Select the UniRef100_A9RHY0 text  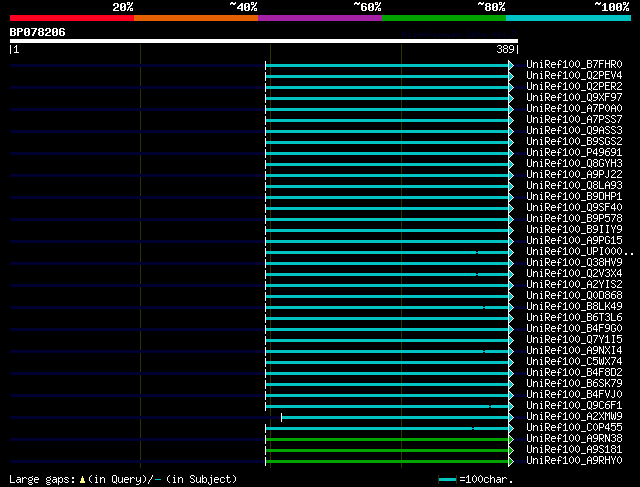click(574, 461)
